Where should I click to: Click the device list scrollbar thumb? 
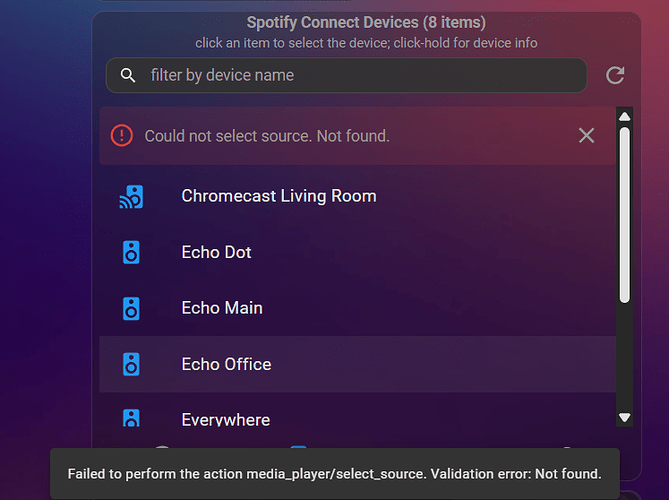625,215
